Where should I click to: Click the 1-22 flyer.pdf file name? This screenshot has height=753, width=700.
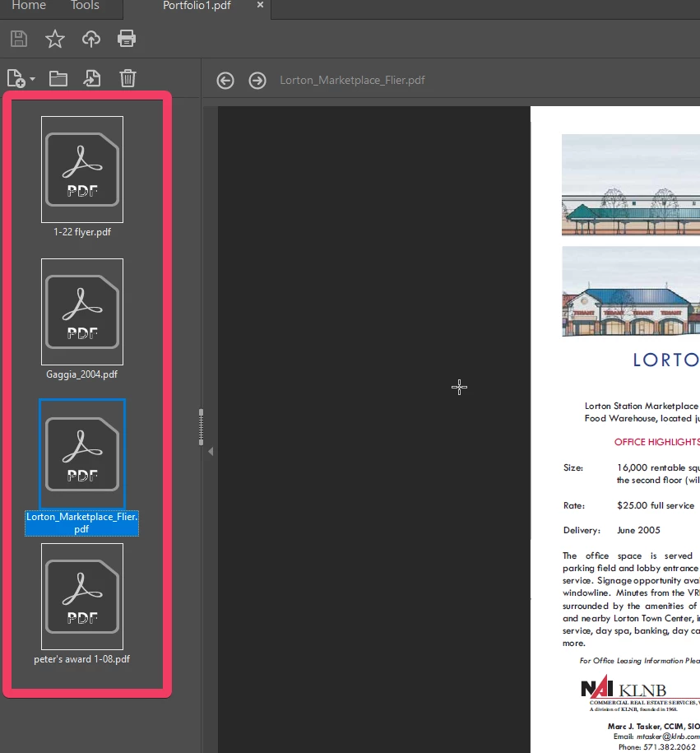coord(82,232)
